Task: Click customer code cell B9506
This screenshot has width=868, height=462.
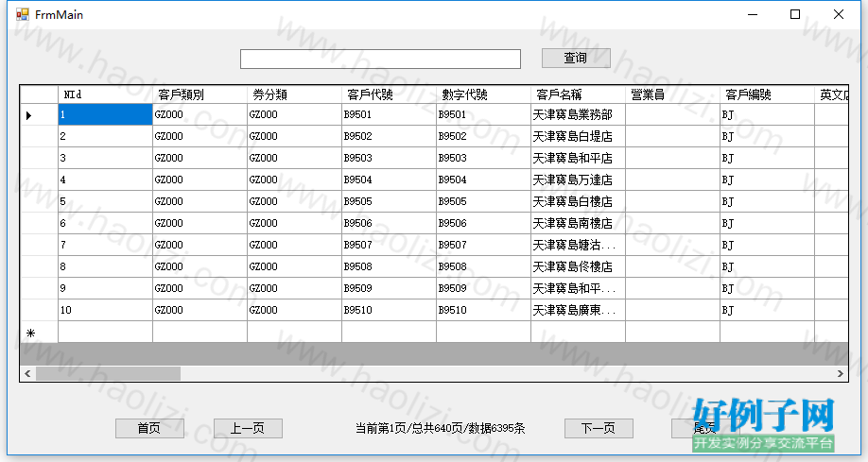Action: click(390, 223)
